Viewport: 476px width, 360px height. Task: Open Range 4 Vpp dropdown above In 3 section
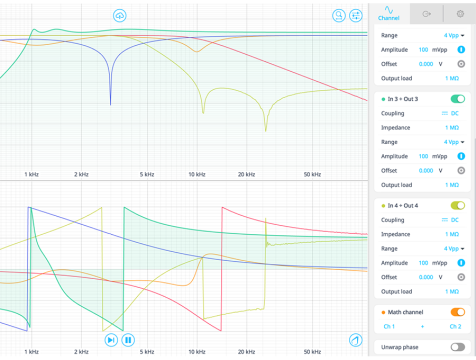click(454, 35)
